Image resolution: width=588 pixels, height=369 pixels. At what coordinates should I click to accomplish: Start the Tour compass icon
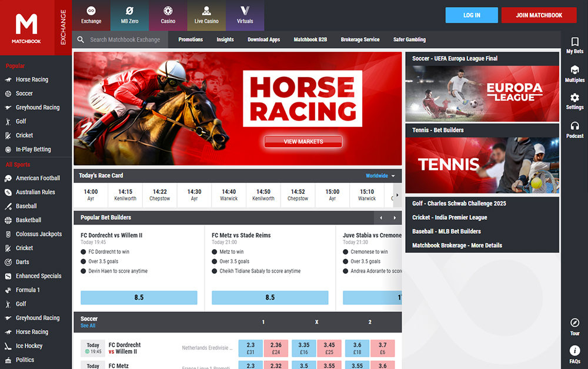tap(575, 323)
